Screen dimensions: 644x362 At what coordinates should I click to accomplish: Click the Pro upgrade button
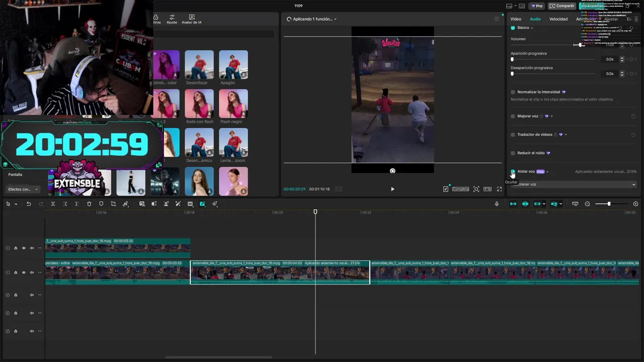pos(537,6)
